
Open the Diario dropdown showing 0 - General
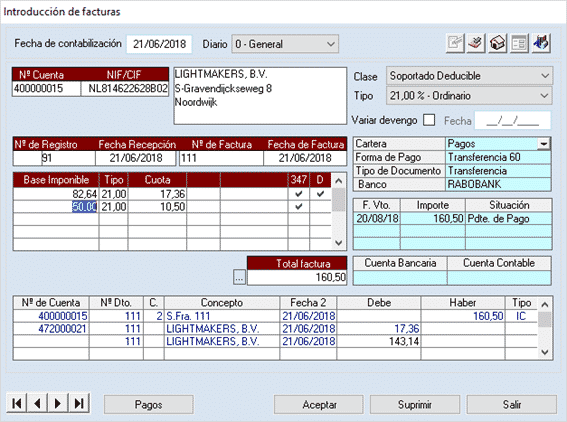[x=285, y=44]
